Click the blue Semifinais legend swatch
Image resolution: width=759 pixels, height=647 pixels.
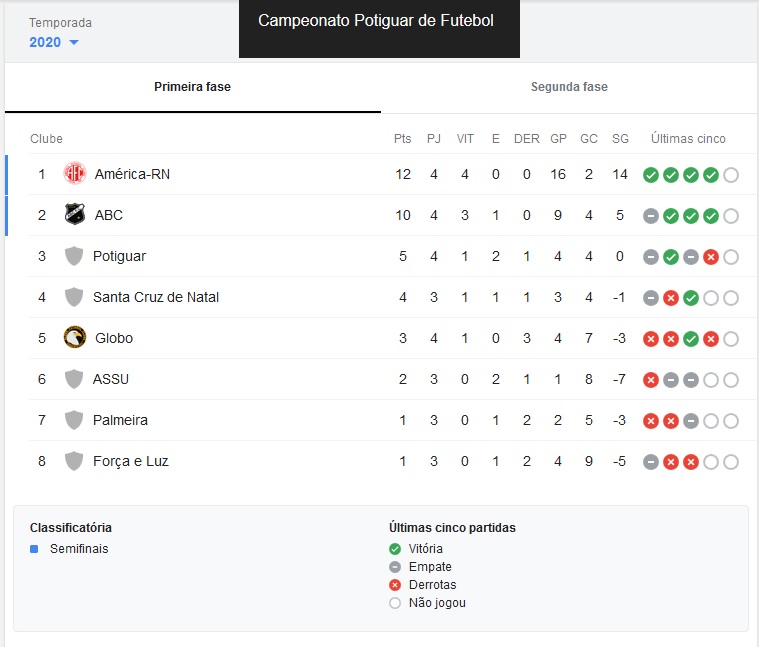(x=34, y=549)
